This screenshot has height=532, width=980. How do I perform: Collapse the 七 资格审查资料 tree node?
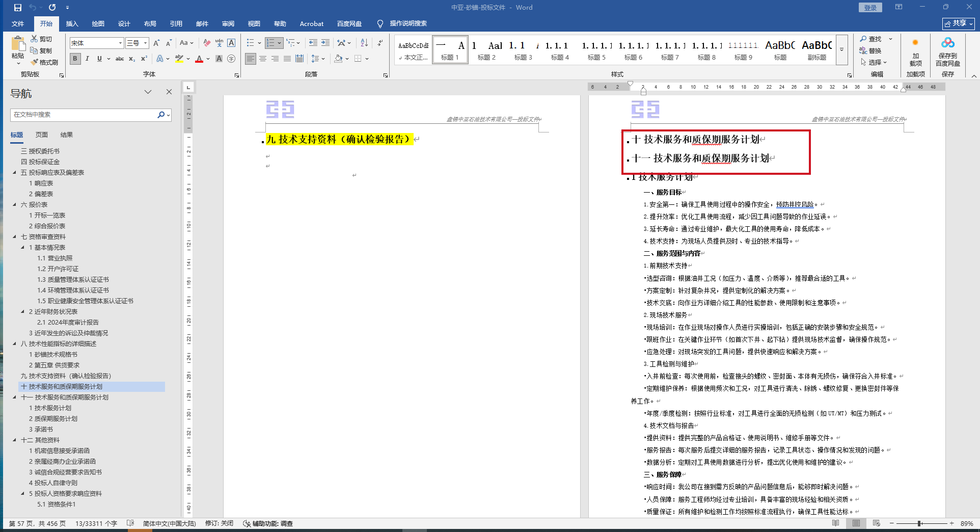click(x=15, y=236)
